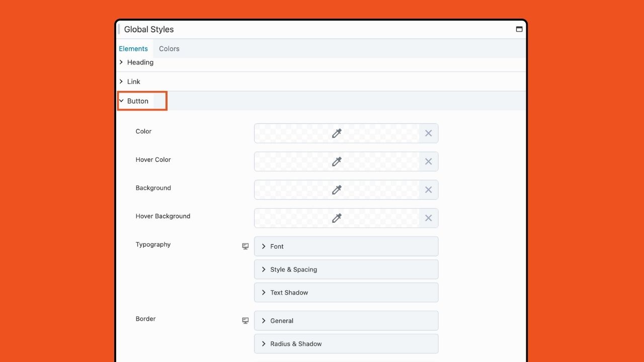This screenshot has width=644, height=362.
Task: Expand the Heading section
Action: click(140, 62)
